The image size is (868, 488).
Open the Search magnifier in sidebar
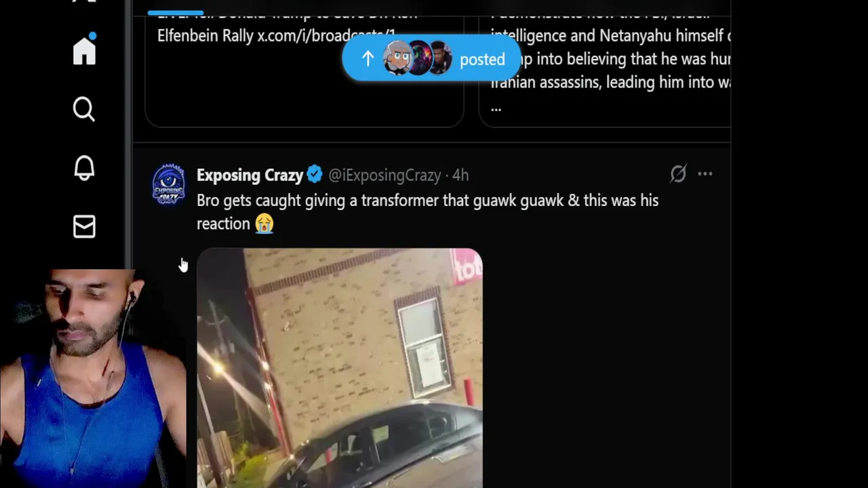[84, 109]
